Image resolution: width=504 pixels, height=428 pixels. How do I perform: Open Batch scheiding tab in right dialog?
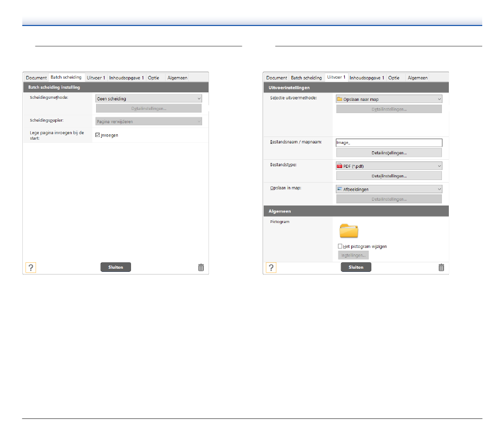(306, 78)
